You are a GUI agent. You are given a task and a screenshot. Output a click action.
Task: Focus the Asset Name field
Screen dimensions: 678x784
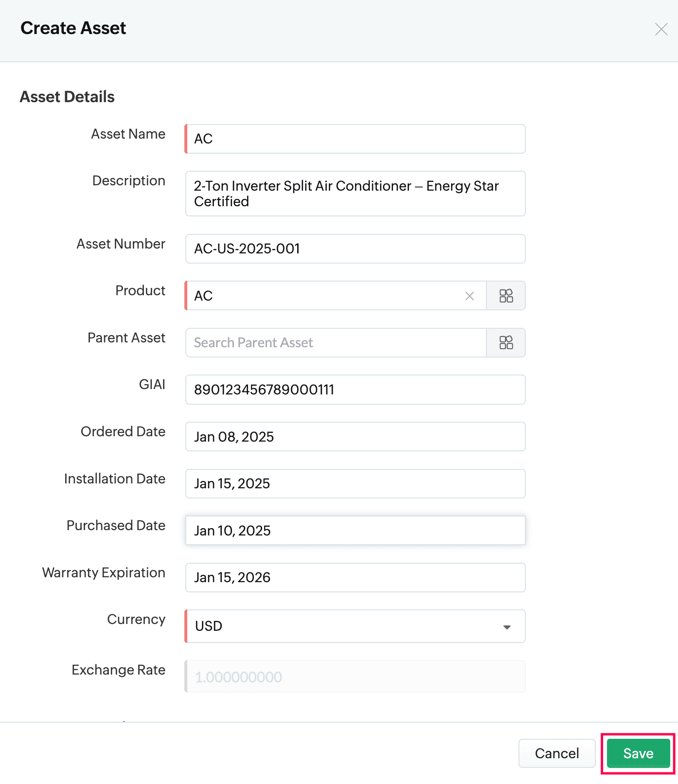tap(355, 139)
